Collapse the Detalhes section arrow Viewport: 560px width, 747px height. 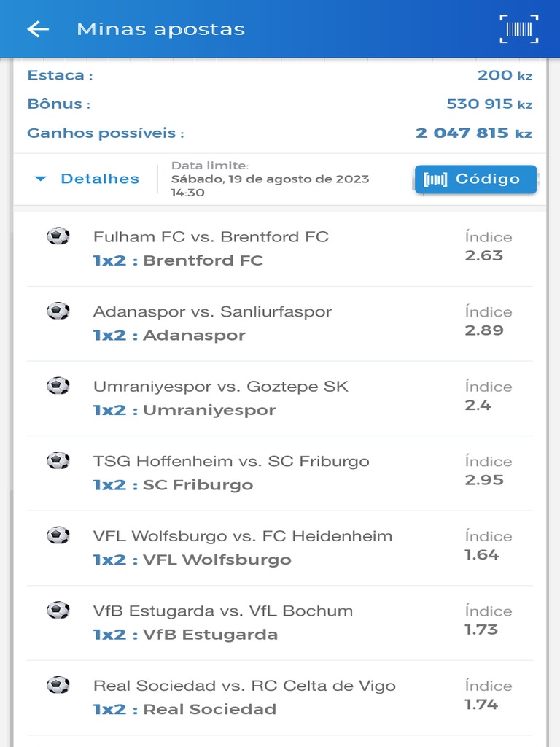coord(41,179)
